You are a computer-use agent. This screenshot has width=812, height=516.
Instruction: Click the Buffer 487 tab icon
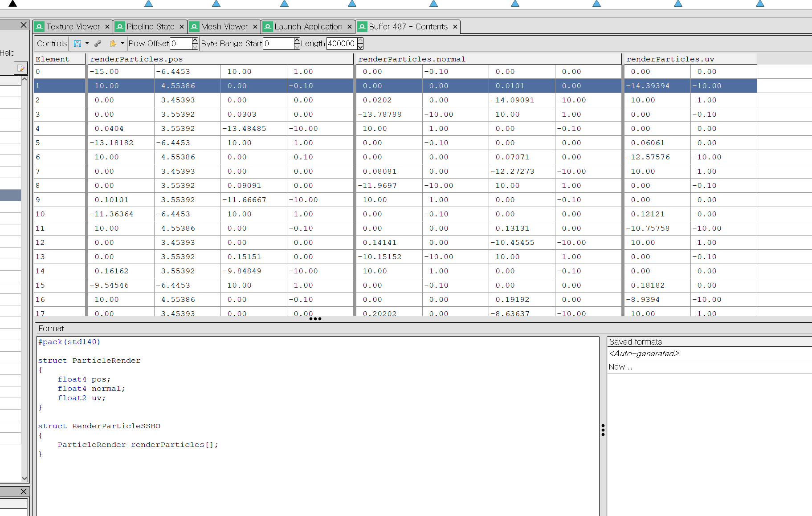click(x=362, y=27)
